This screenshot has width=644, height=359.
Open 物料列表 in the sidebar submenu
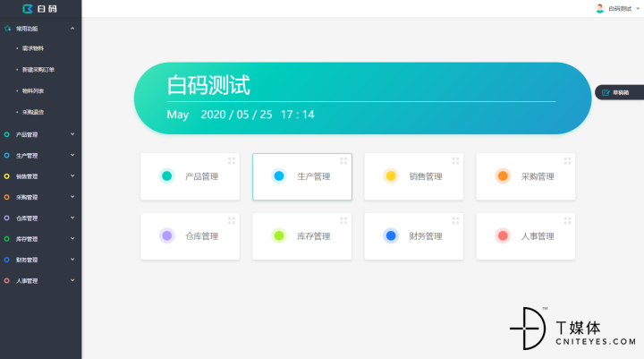coord(33,91)
